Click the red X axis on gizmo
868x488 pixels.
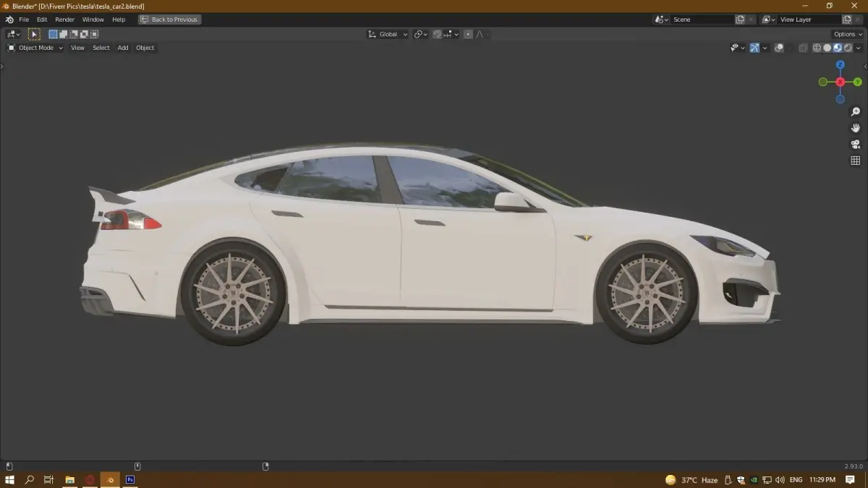pyautogui.click(x=841, y=82)
